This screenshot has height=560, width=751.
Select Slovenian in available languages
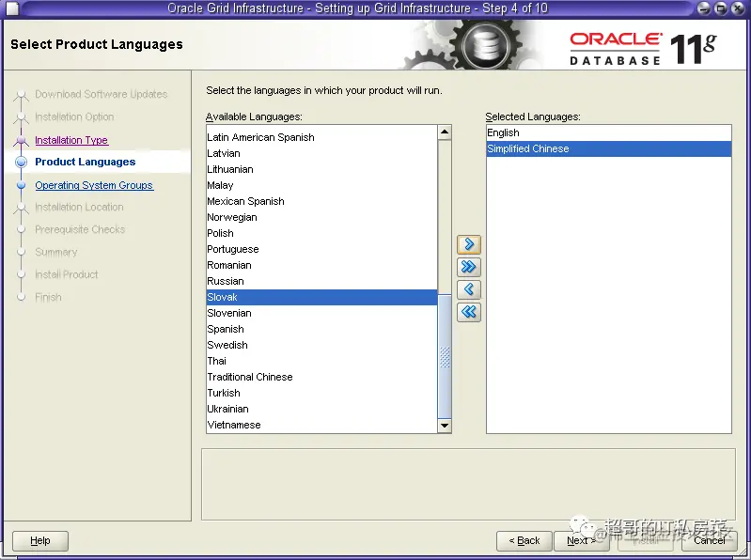pos(321,313)
